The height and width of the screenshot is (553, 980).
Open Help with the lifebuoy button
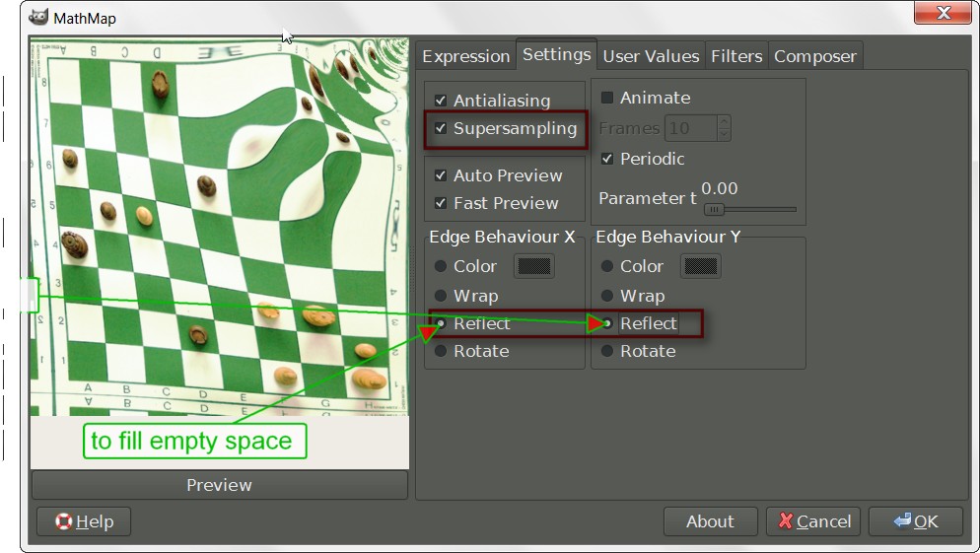(x=84, y=521)
